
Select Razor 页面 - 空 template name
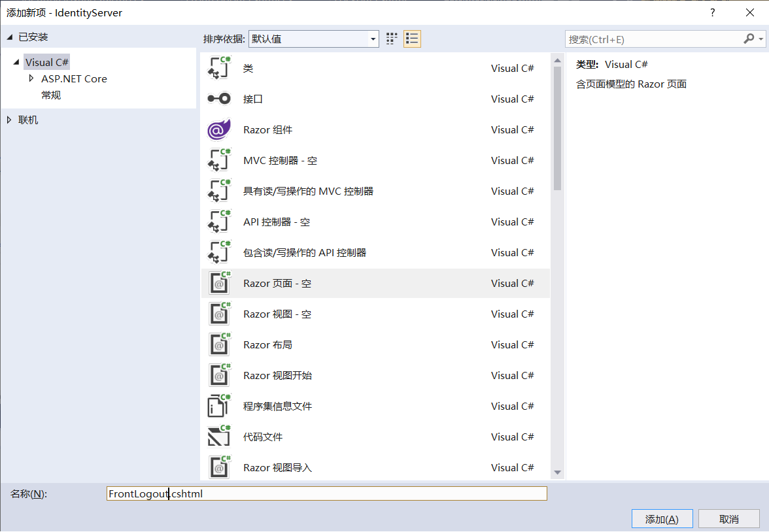pyautogui.click(x=277, y=284)
